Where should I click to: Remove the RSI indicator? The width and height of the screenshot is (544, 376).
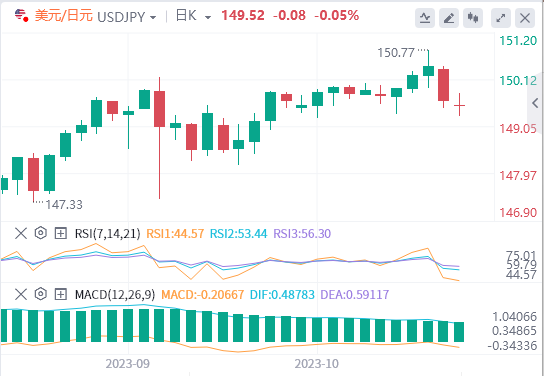point(21,233)
